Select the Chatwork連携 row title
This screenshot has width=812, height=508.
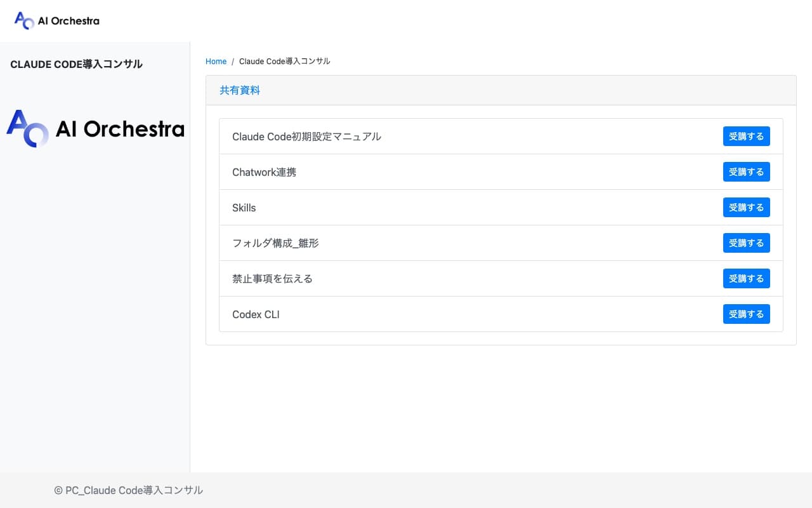point(264,172)
